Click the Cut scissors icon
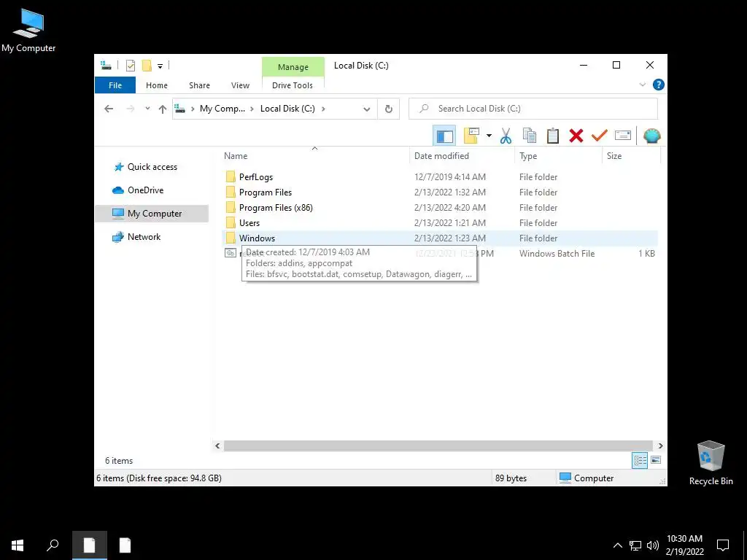This screenshot has height=560, width=747. coord(506,136)
